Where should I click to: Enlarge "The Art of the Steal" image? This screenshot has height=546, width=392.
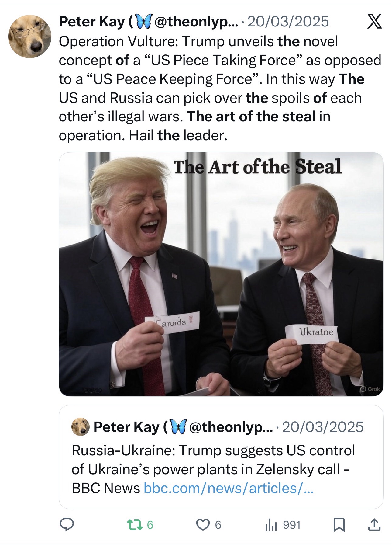(221, 274)
